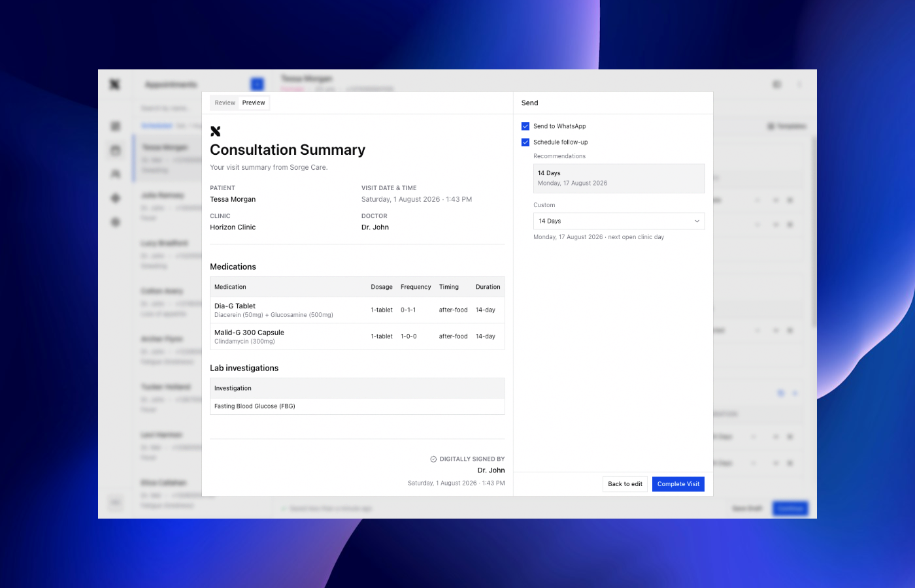Click the Lab investigations section heading
Screen dimensions: 915x588
point(244,368)
